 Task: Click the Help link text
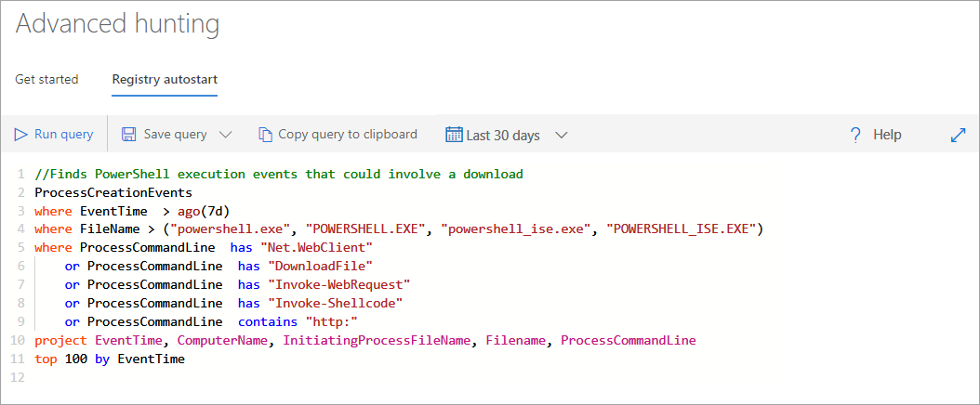click(888, 135)
